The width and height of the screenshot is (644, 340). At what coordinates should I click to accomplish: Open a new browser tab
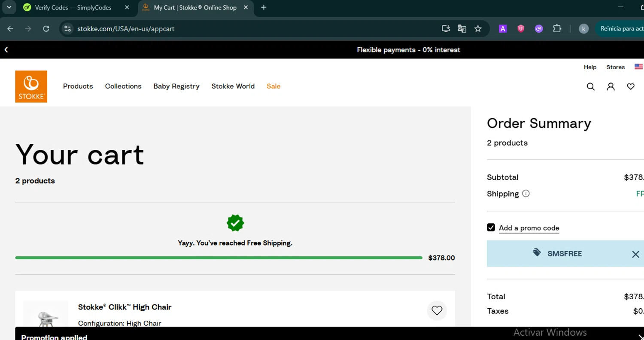[264, 7]
